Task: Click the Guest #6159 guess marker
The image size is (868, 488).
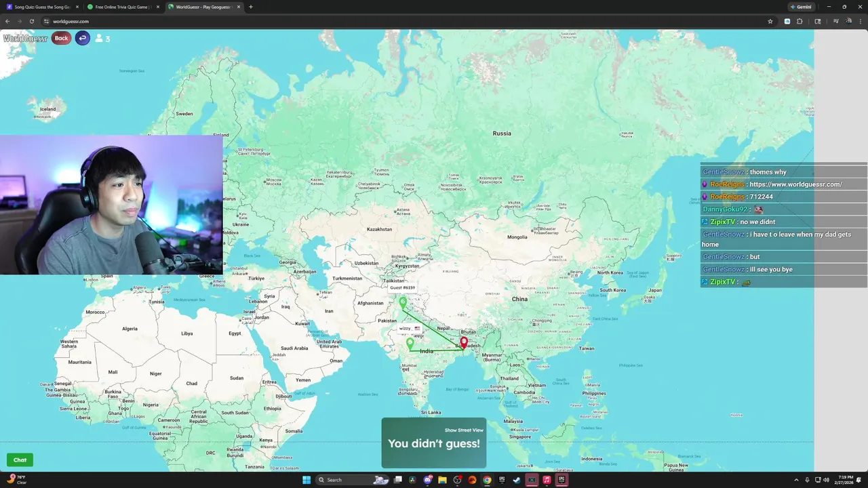Action: pyautogui.click(x=403, y=302)
